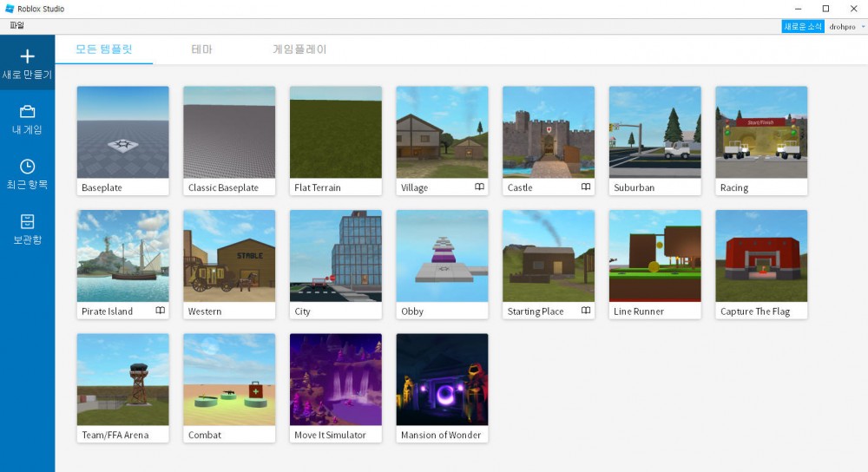Open the Move It Simulator template
Viewport: 868px width, 472px height.
(335, 388)
